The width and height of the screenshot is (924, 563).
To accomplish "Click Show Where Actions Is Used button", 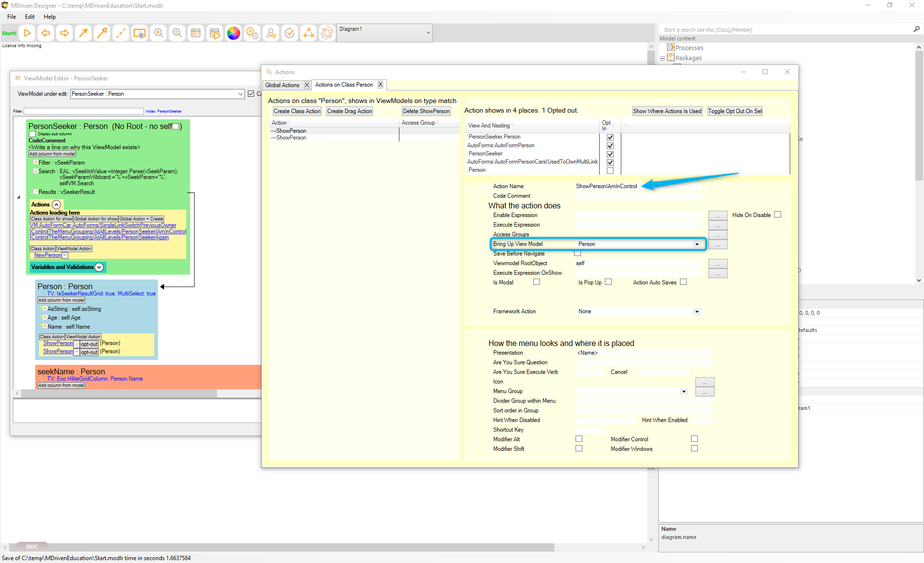I will pos(667,111).
